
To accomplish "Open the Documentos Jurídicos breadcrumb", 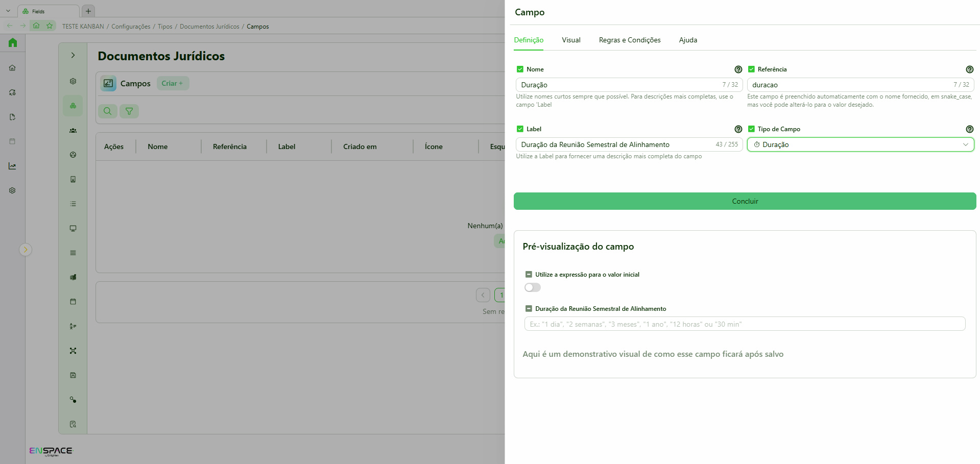I will [209, 27].
